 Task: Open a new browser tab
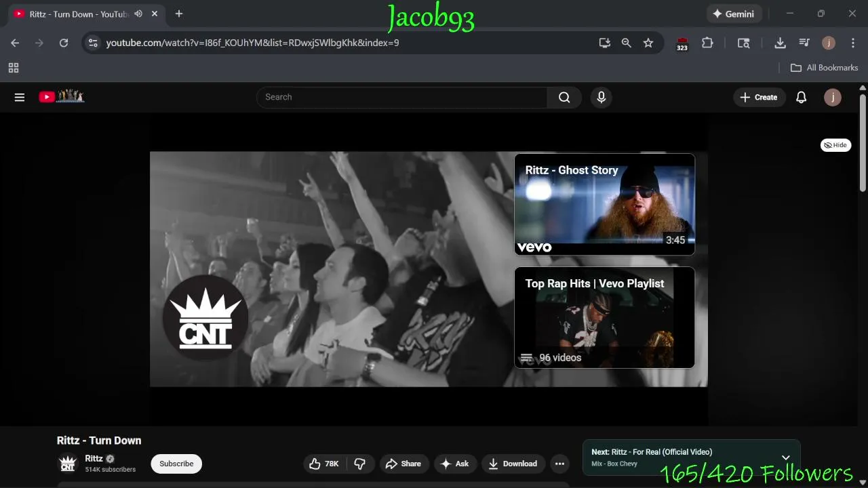(179, 14)
